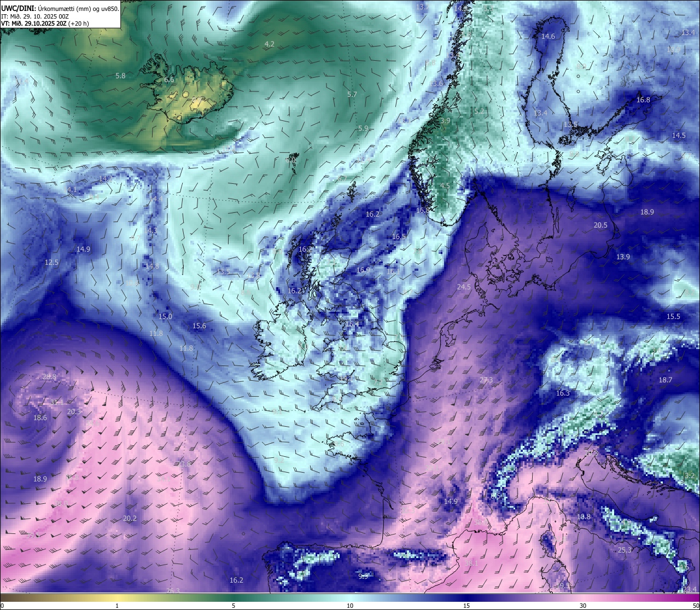The height and width of the screenshot is (610, 700).
Task: Click the 4.2 value label north of Iceland
Action: click(x=269, y=44)
